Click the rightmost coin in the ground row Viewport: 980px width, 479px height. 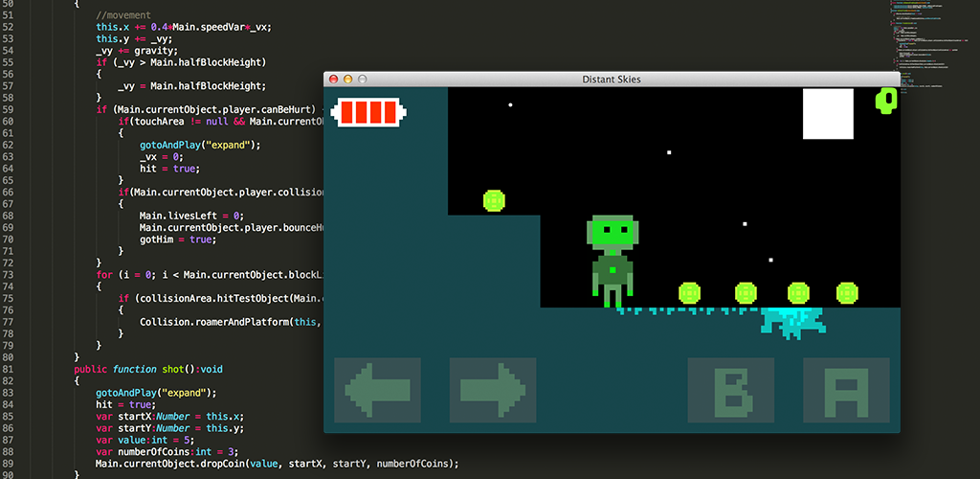[x=847, y=292]
